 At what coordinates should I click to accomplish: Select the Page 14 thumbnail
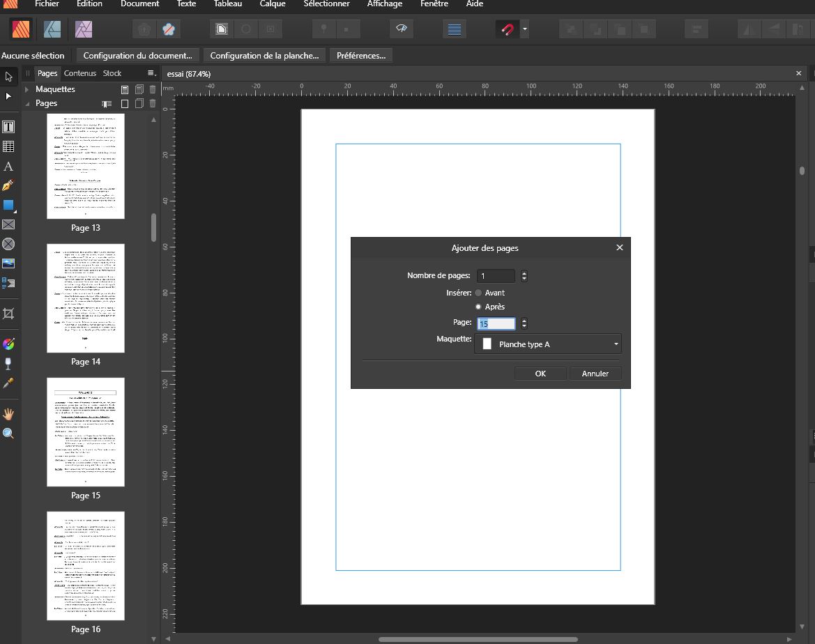coord(86,298)
